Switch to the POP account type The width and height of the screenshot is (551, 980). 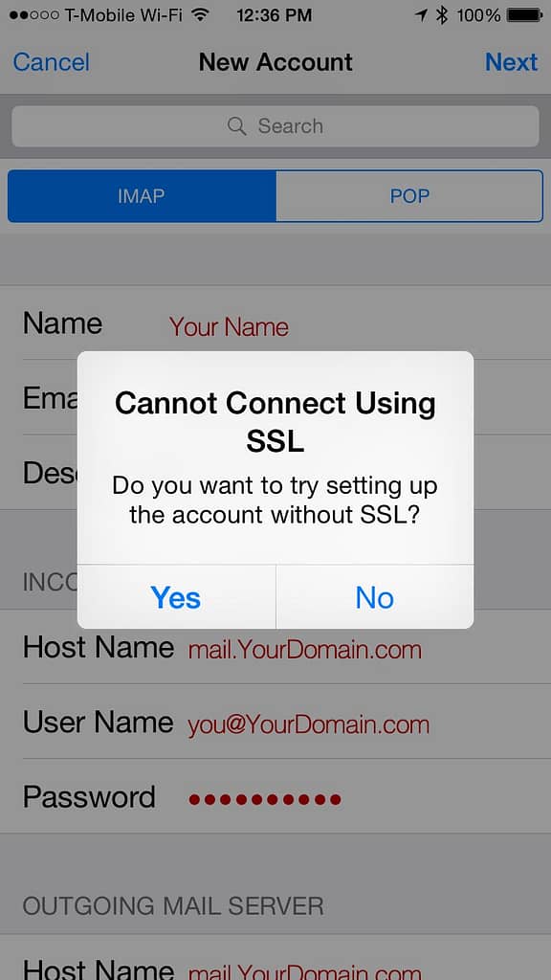coord(409,196)
